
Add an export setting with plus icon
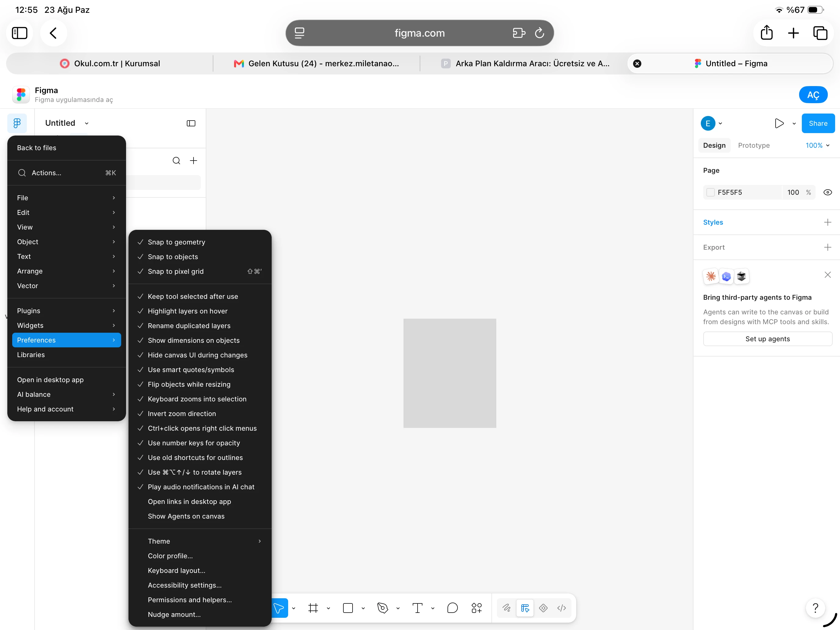coord(828,247)
